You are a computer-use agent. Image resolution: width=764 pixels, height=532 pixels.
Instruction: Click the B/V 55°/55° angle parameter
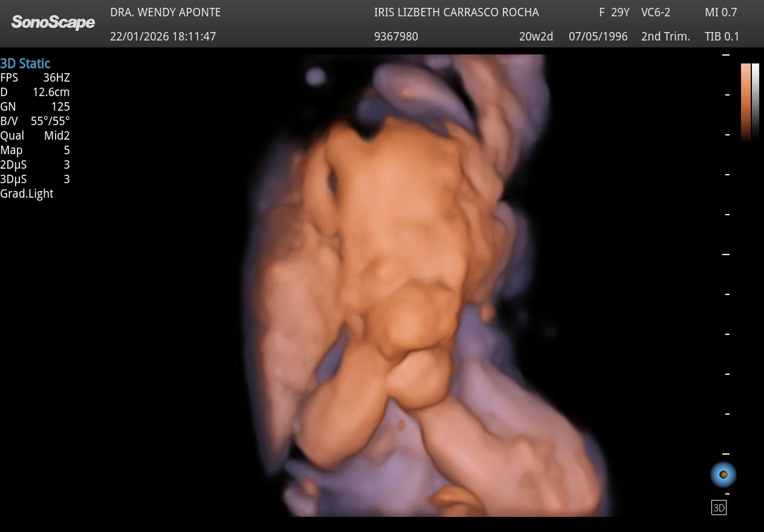point(35,121)
